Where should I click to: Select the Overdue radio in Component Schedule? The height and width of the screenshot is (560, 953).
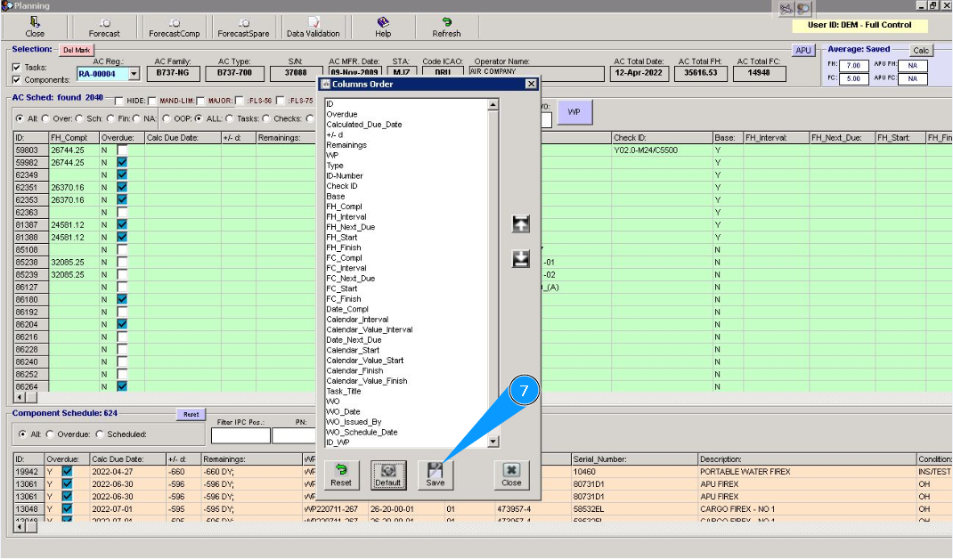50,434
